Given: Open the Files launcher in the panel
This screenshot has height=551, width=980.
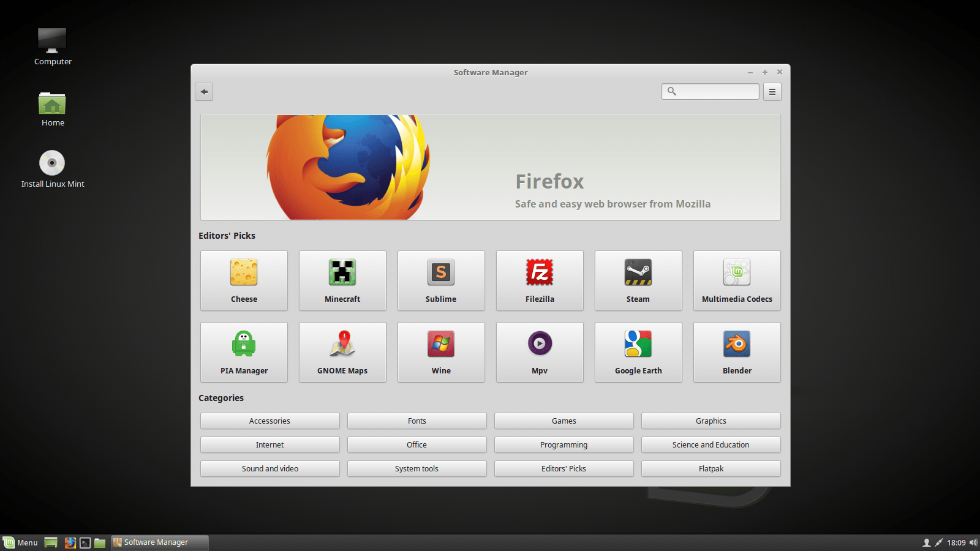Looking at the screenshot, I should pos(100,542).
